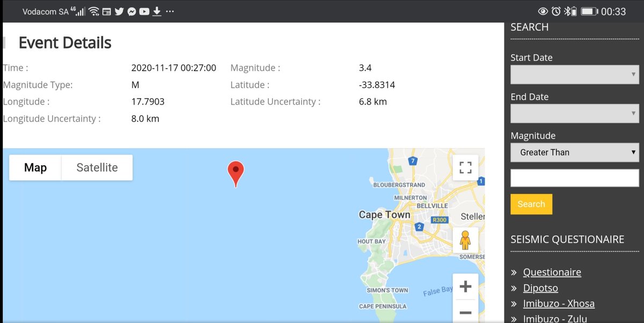The height and width of the screenshot is (323, 644).
Task: Tap the alarm clock status icon
Action: (x=556, y=11)
